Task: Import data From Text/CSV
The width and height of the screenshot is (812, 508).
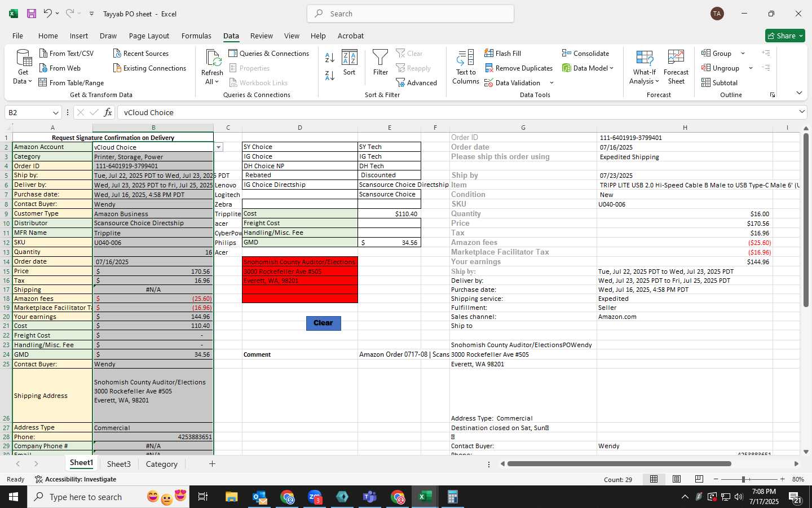Action: pos(67,53)
